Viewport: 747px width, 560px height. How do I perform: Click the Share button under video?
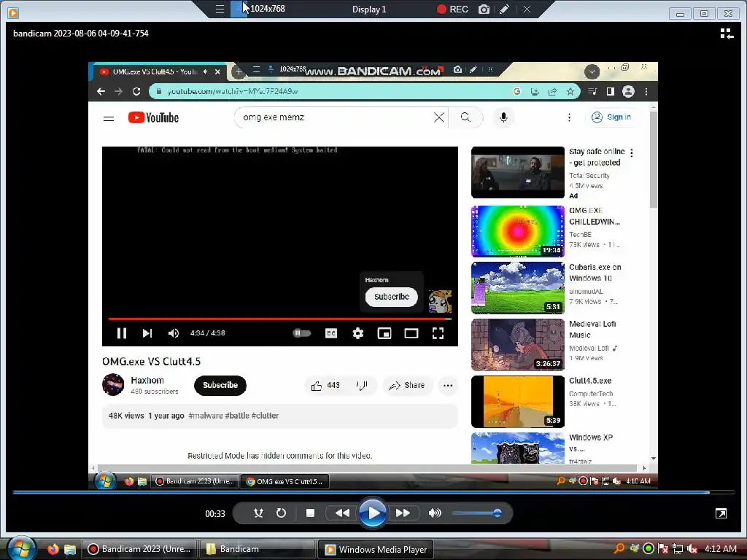[407, 385]
